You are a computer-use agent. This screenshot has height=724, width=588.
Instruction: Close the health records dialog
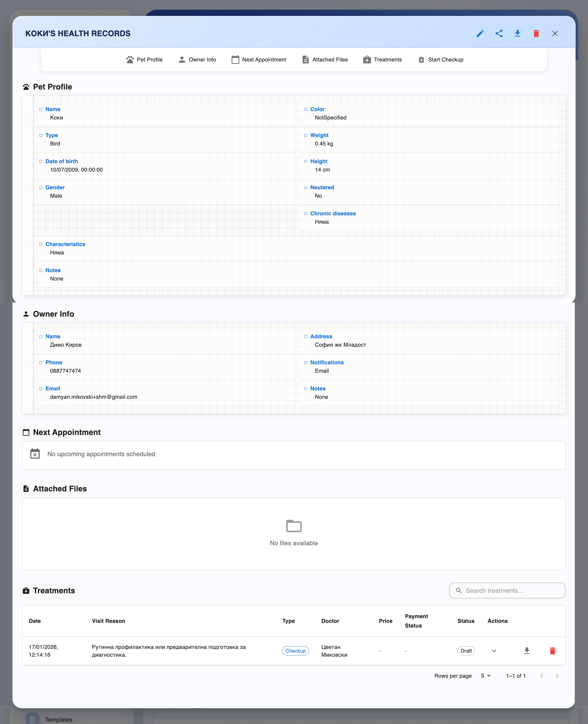(555, 33)
